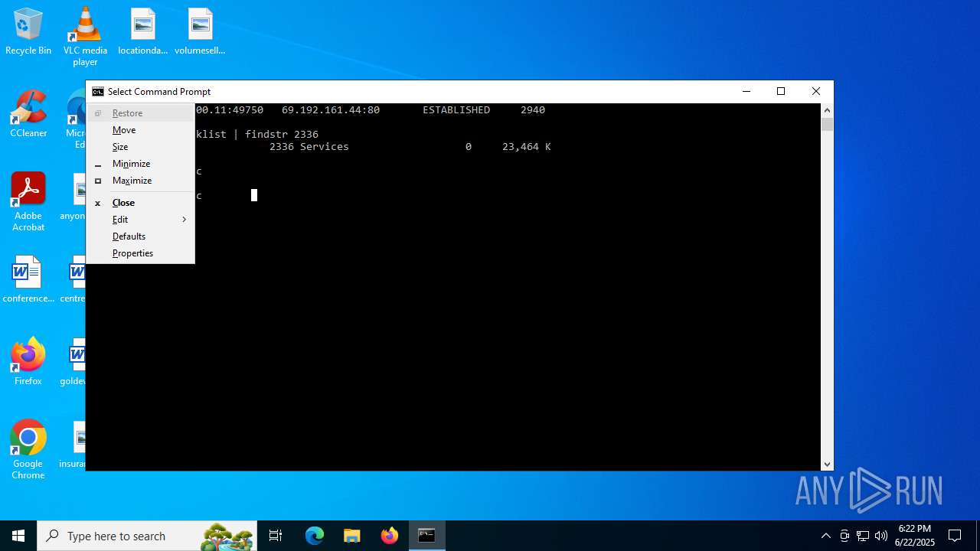Select the volumesell... image file icon
Viewport: 980px width, 551px height.
(x=200, y=32)
